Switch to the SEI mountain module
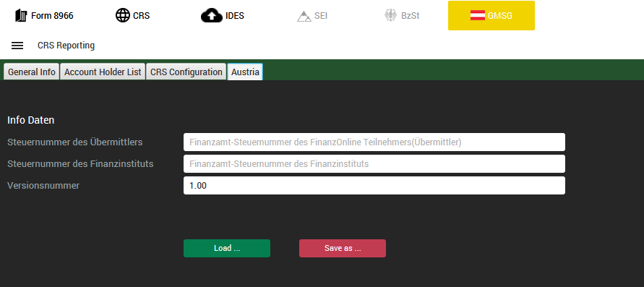 coord(312,16)
